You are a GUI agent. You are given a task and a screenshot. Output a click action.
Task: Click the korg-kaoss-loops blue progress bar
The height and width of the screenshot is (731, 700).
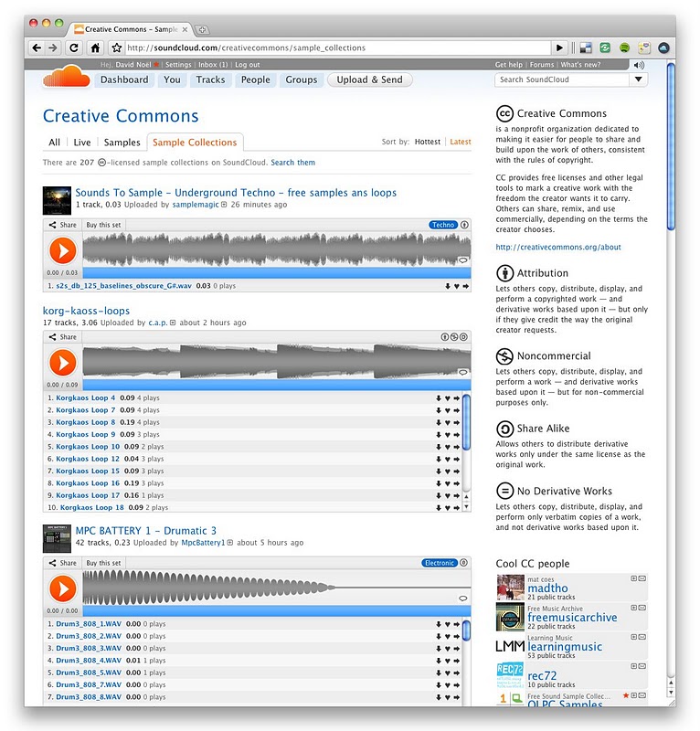pyautogui.click(x=277, y=385)
